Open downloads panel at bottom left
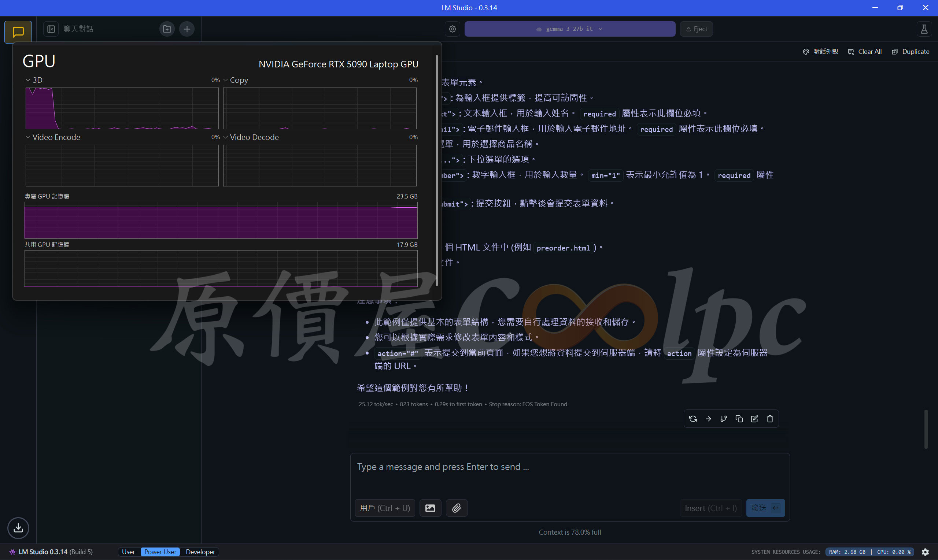This screenshot has height=560, width=938. (x=18, y=528)
